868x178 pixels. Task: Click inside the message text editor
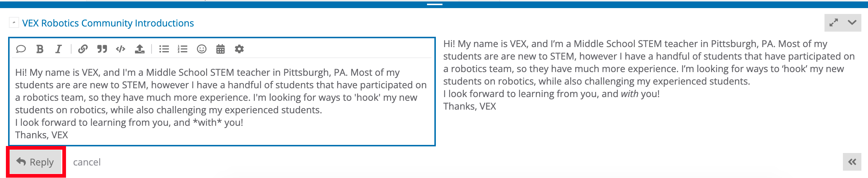[221, 104]
